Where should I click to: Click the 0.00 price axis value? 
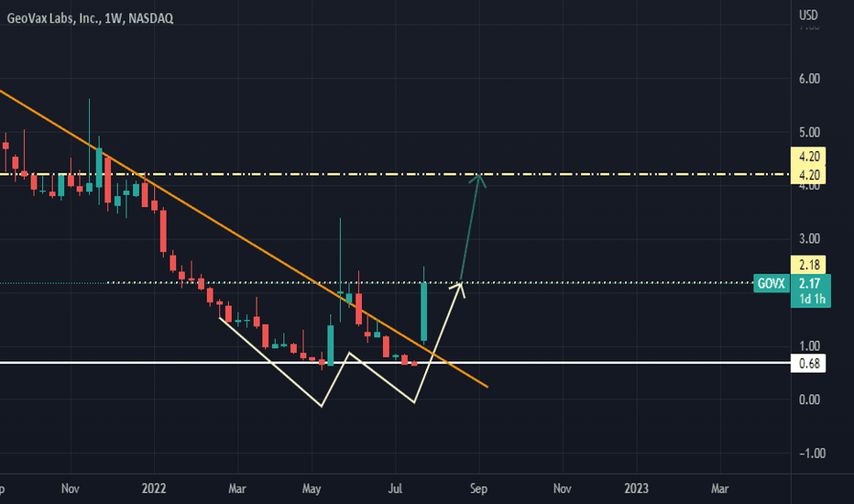click(809, 400)
